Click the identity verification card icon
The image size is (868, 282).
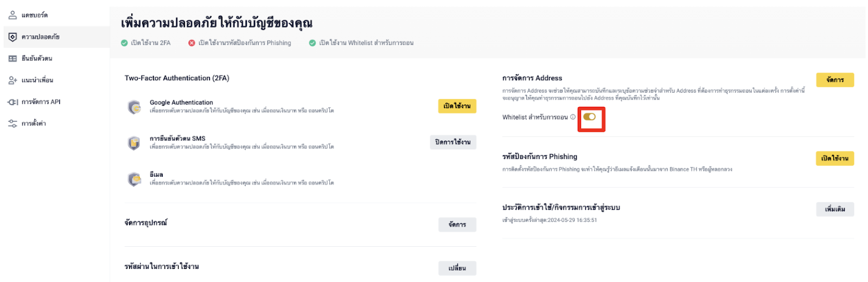pyautogui.click(x=12, y=59)
